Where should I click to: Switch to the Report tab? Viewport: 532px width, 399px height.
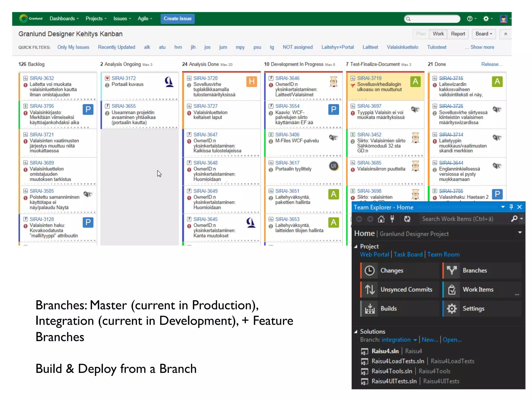pos(458,34)
